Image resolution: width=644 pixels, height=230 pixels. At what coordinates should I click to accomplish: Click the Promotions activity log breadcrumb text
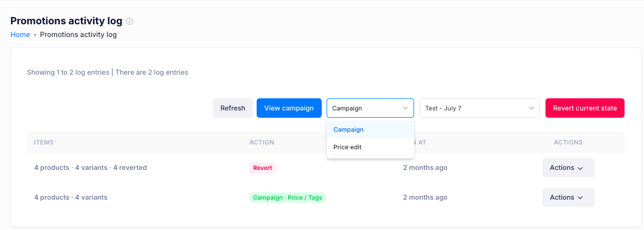[78, 35]
